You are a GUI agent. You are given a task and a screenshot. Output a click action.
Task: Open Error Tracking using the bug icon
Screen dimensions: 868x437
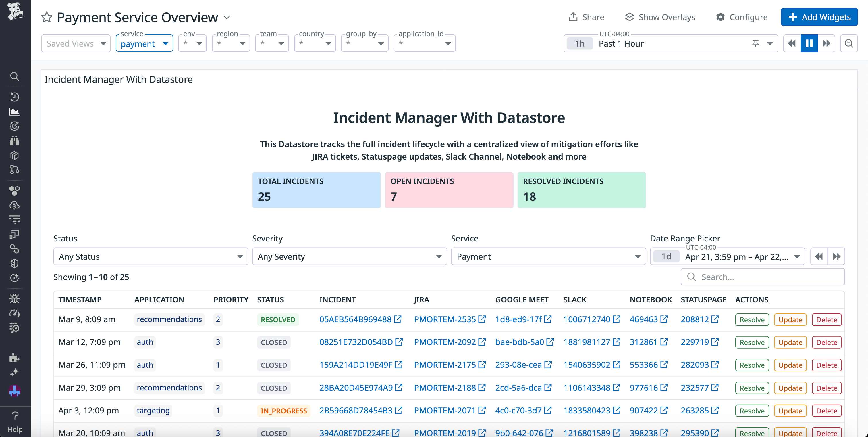[x=15, y=298]
